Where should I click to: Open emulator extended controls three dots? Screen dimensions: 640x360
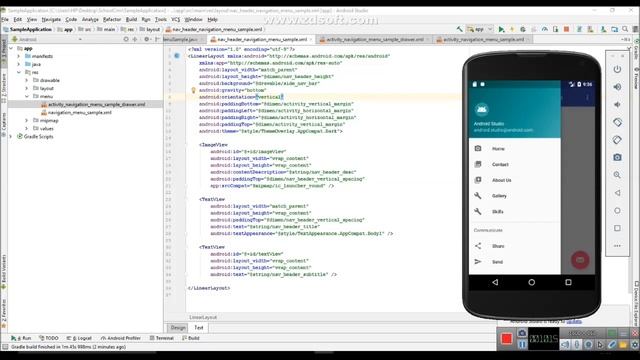pos(617,246)
